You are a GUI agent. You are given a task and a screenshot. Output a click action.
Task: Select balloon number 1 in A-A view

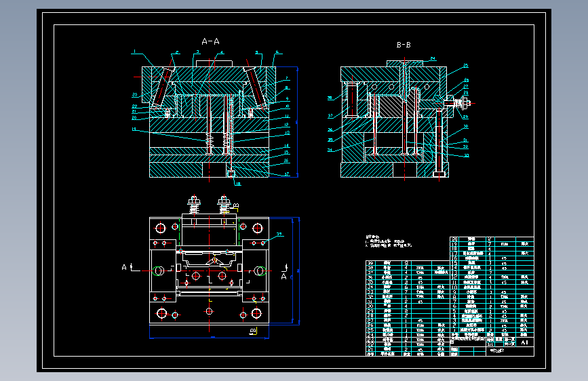[x=134, y=52]
